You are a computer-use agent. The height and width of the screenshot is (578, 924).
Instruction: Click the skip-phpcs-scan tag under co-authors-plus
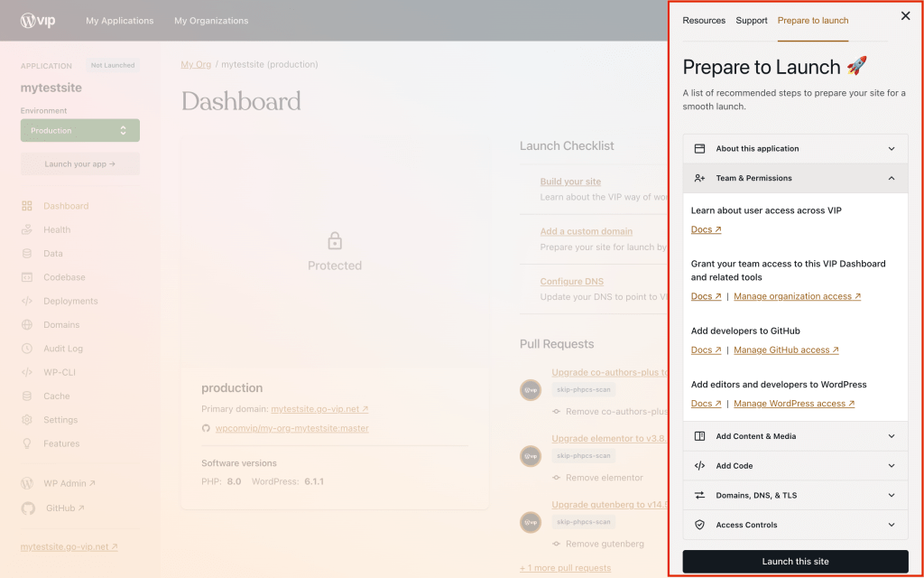584,390
